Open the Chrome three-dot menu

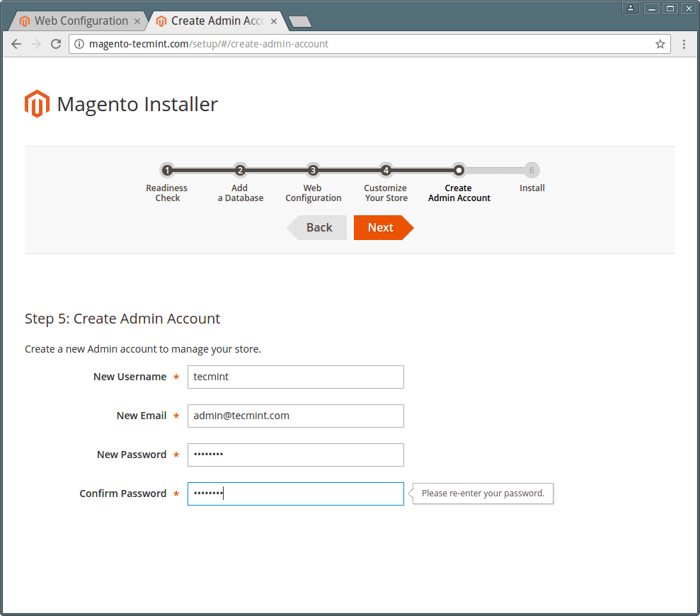click(684, 44)
